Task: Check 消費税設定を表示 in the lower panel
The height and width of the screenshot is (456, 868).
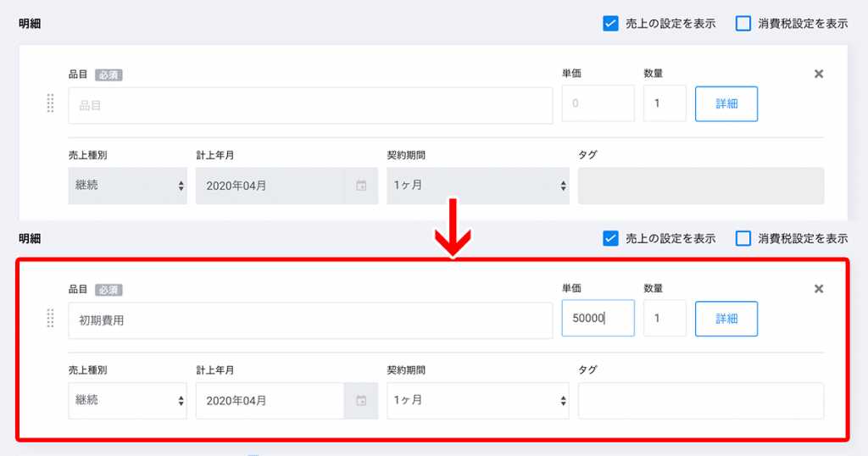Action: (743, 238)
